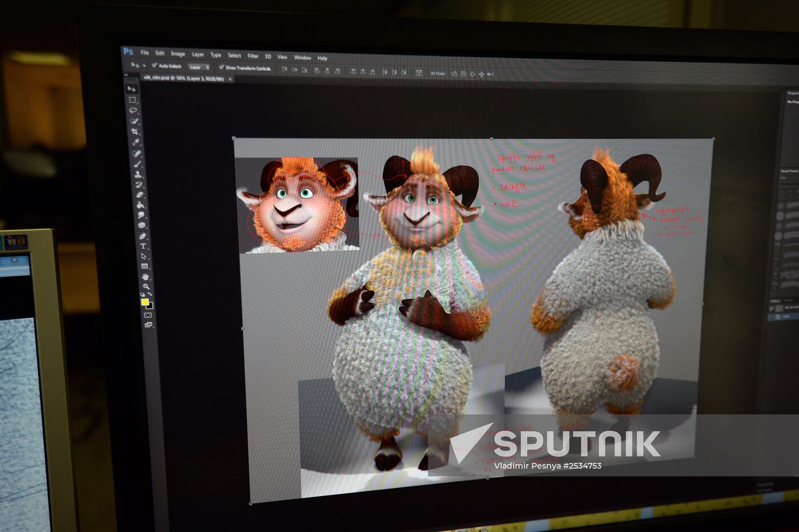Click the Change Screen Mode icon

(148, 324)
